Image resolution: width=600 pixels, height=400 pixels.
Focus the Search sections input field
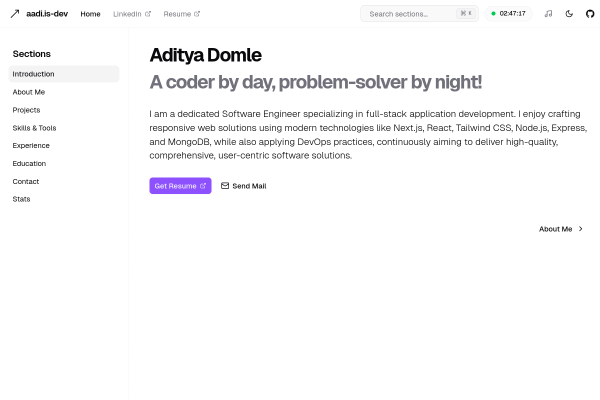(x=419, y=14)
